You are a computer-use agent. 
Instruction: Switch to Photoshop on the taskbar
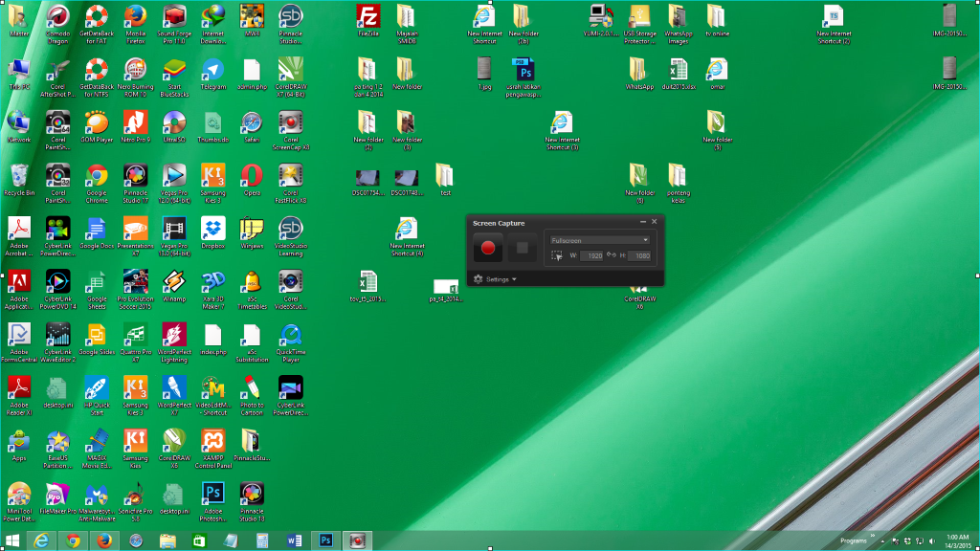(x=325, y=540)
